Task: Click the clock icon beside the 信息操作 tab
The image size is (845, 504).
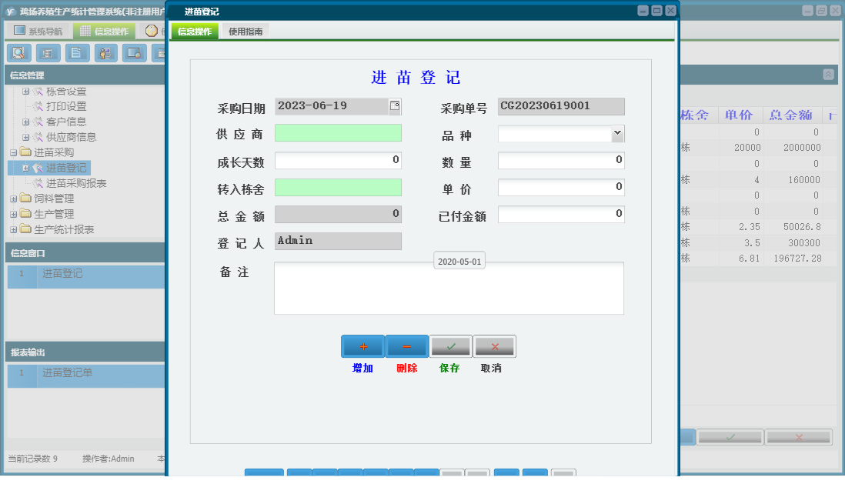Action: 153,31
